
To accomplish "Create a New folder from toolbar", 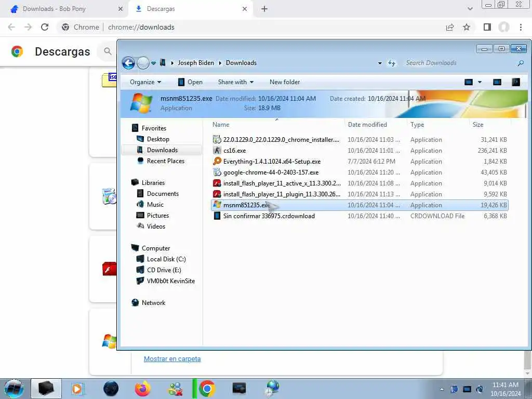I will pos(285,82).
